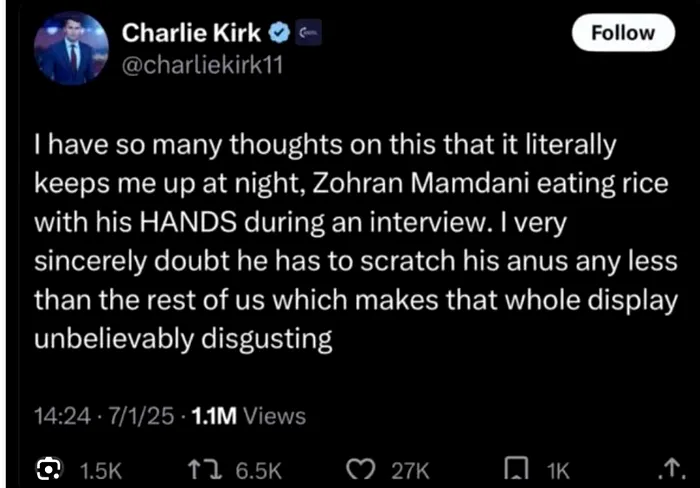
Task: Click the 1.5K replies count
Action: 99,469
